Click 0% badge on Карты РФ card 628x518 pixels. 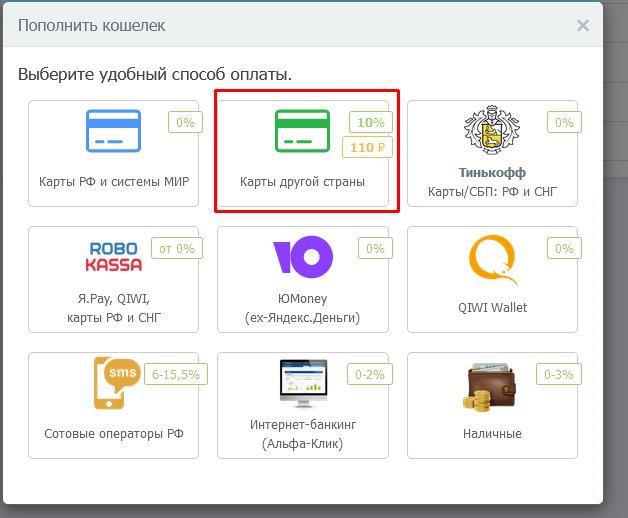(185, 122)
